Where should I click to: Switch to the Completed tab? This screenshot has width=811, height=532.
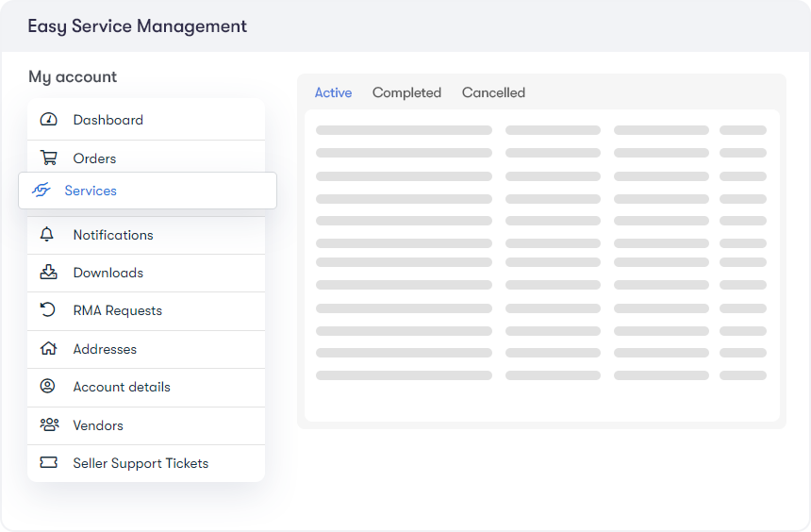pos(406,92)
